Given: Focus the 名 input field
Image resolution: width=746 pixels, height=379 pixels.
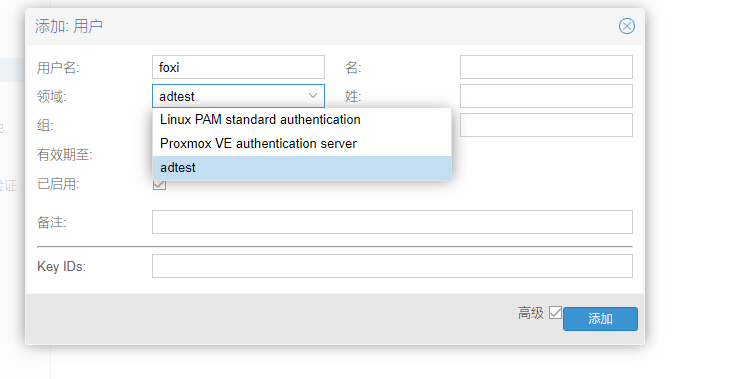Looking at the screenshot, I should [546, 67].
